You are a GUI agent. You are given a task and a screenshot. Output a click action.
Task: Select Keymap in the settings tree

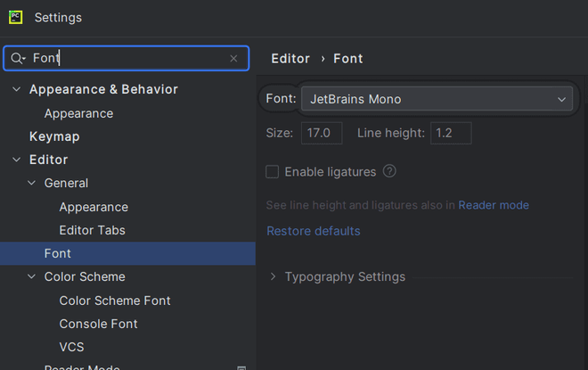pyautogui.click(x=54, y=136)
